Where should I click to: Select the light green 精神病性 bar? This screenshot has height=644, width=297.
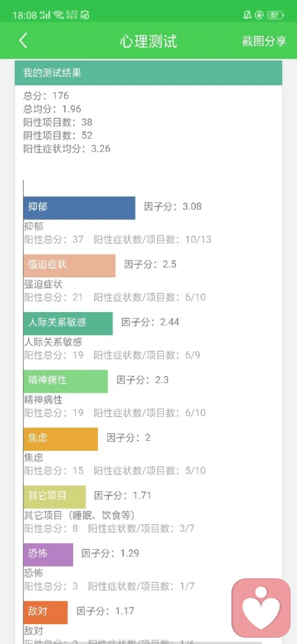tap(66, 381)
